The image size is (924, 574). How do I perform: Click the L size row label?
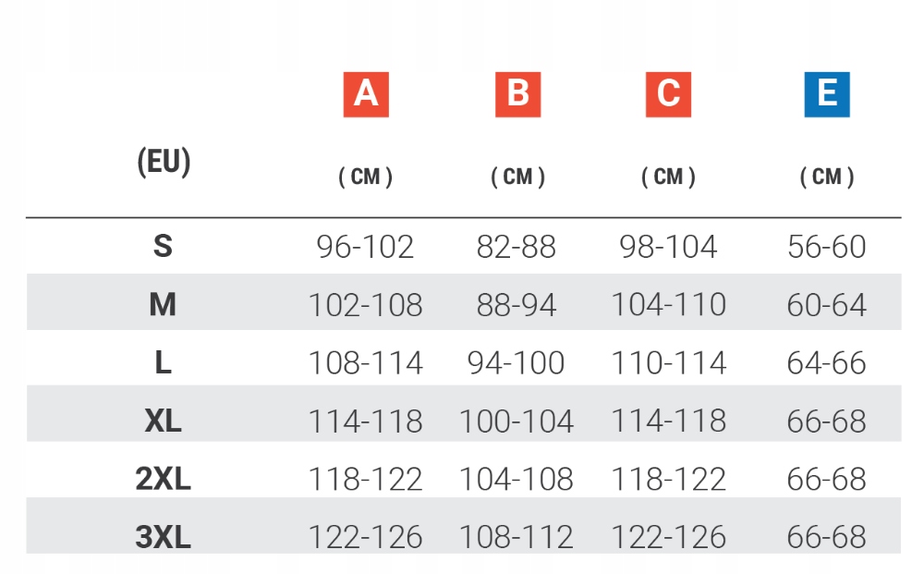pos(163,362)
